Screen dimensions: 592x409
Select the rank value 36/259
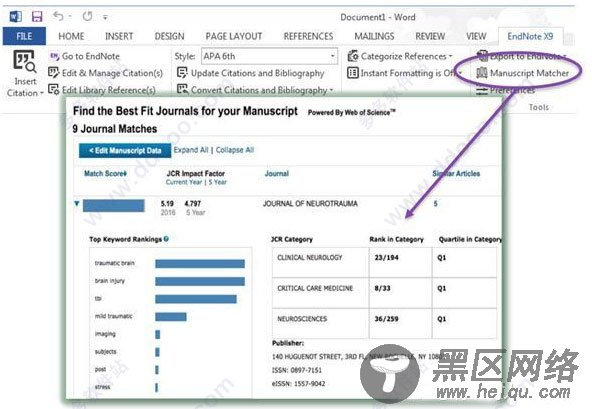coord(386,319)
